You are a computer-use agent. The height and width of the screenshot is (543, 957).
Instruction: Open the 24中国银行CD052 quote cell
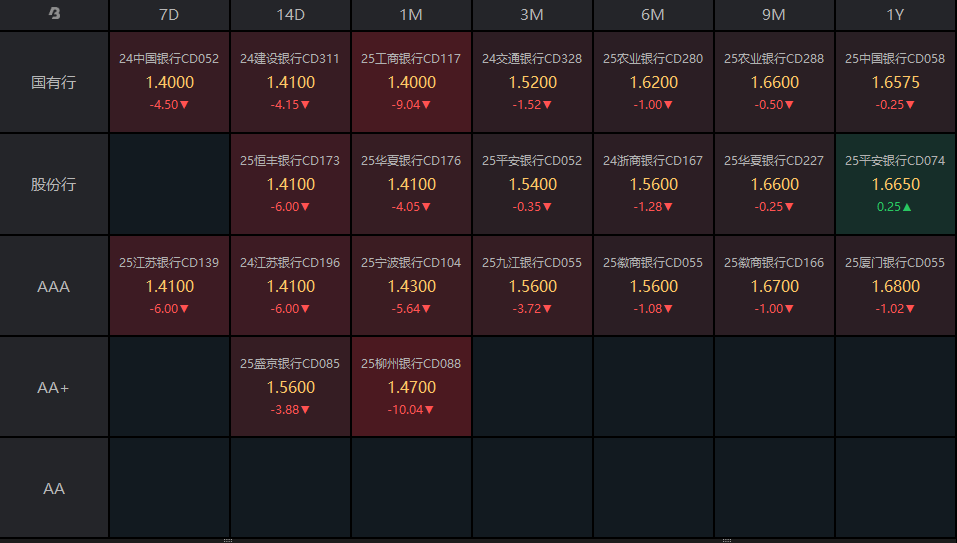(169, 82)
